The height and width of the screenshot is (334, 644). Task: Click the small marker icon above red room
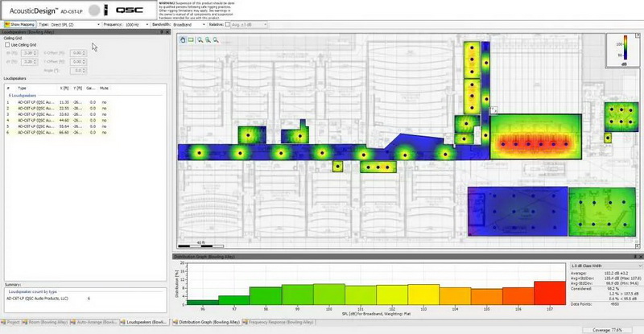(493, 109)
